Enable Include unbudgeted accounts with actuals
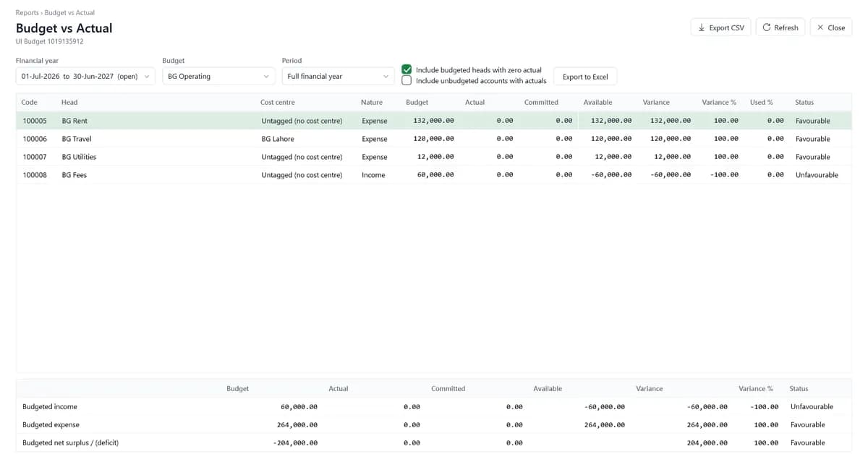The width and height of the screenshot is (868, 454). click(x=407, y=80)
